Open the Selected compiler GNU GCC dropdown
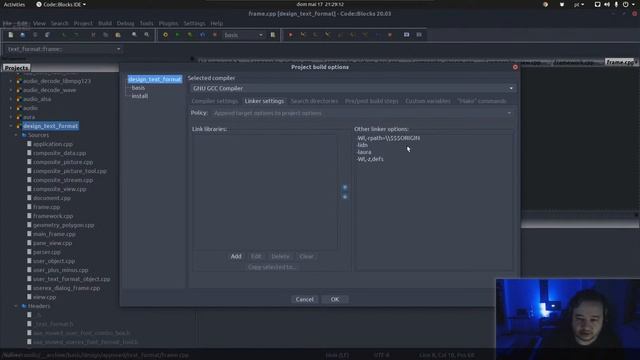Screen dimensions: 640x360 click(x=353, y=89)
